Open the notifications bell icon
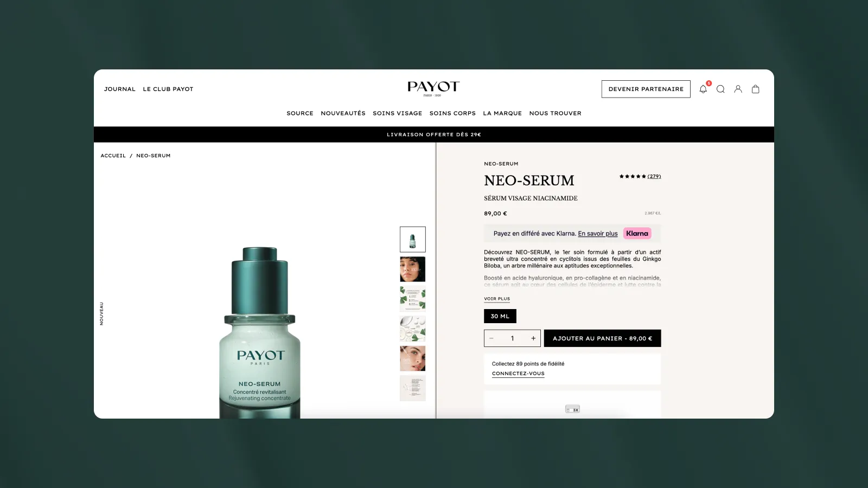This screenshot has height=488, width=868. pyautogui.click(x=703, y=89)
